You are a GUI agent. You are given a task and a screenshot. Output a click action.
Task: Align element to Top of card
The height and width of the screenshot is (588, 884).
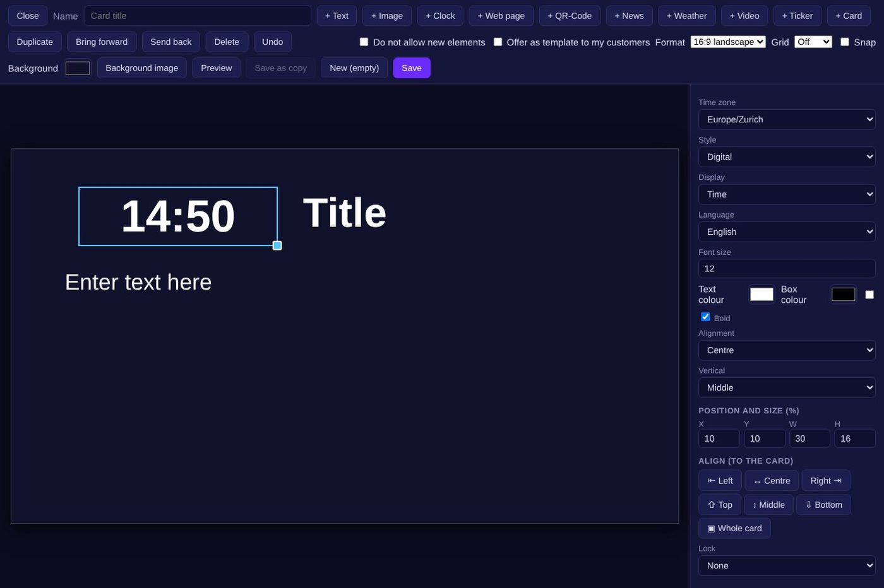(x=720, y=505)
